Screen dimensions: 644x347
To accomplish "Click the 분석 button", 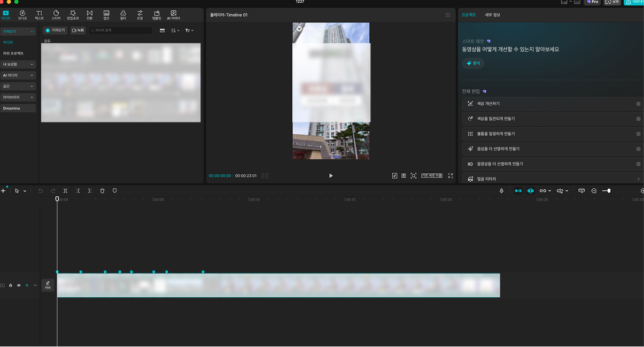I will click(473, 63).
